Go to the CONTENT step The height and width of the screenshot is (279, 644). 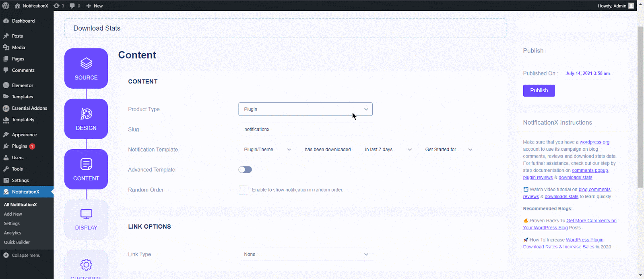pyautogui.click(x=86, y=169)
